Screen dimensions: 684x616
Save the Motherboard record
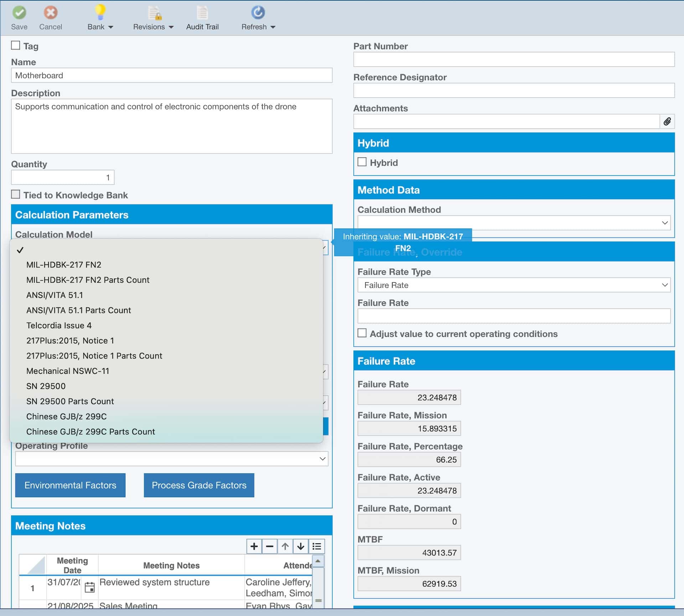point(20,17)
